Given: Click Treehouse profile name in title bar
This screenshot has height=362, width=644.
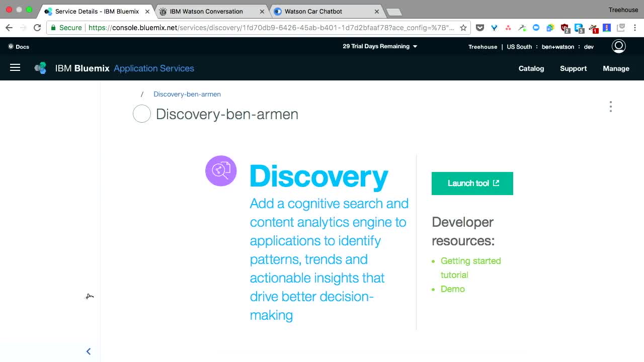Looking at the screenshot, I should pyautogui.click(x=623, y=10).
